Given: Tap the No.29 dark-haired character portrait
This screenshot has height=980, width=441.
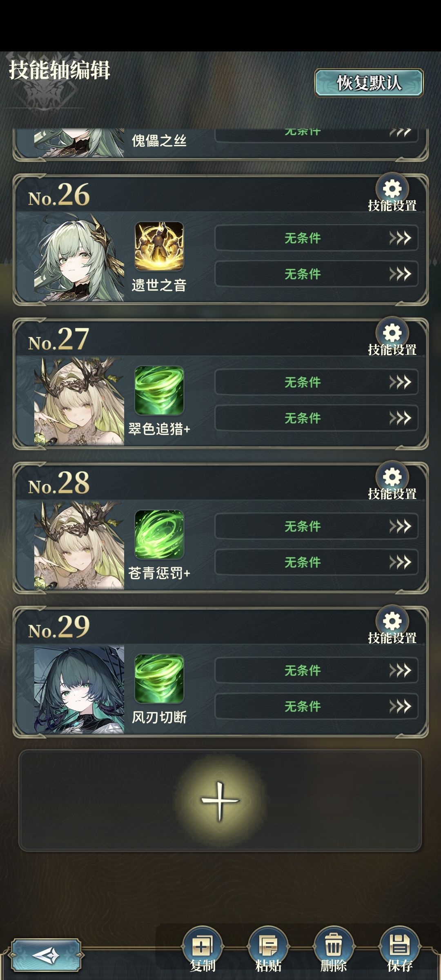Looking at the screenshot, I should (x=79, y=690).
